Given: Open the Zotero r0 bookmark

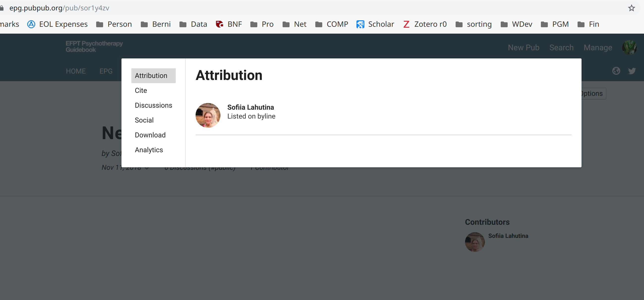Looking at the screenshot, I should 430,24.
